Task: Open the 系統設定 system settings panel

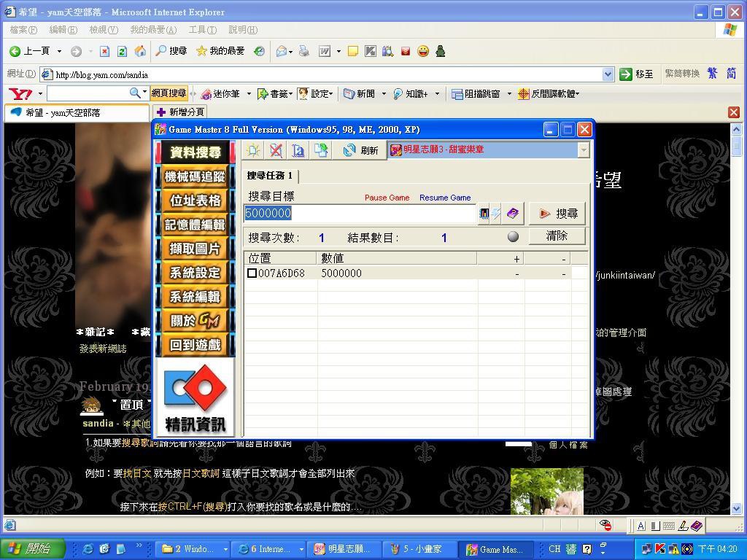Action: click(196, 273)
